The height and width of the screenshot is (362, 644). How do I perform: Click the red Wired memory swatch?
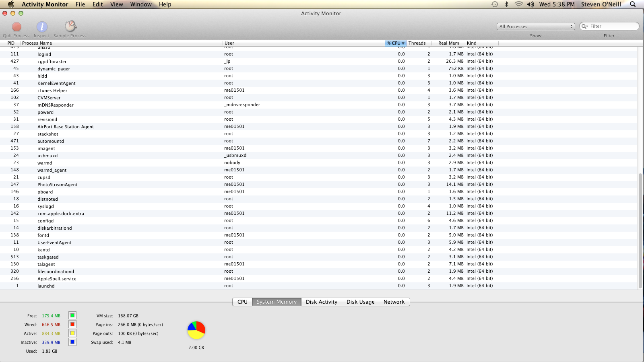[x=72, y=324]
